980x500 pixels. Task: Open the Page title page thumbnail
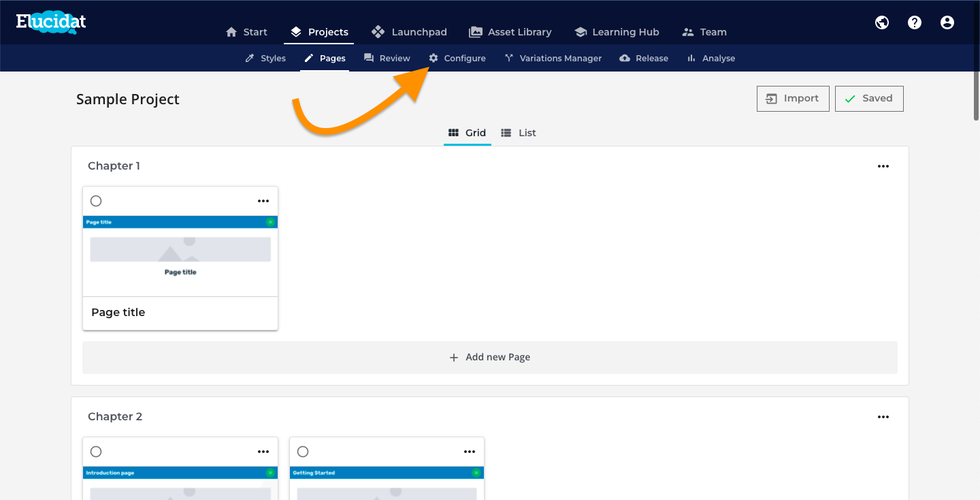pyautogui.click(x=180, y=256)
